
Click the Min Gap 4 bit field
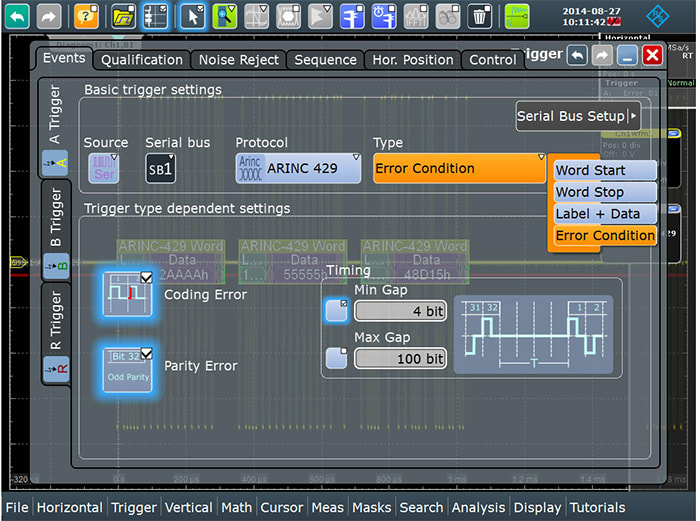pyautogui.click(x=400, y=311)
